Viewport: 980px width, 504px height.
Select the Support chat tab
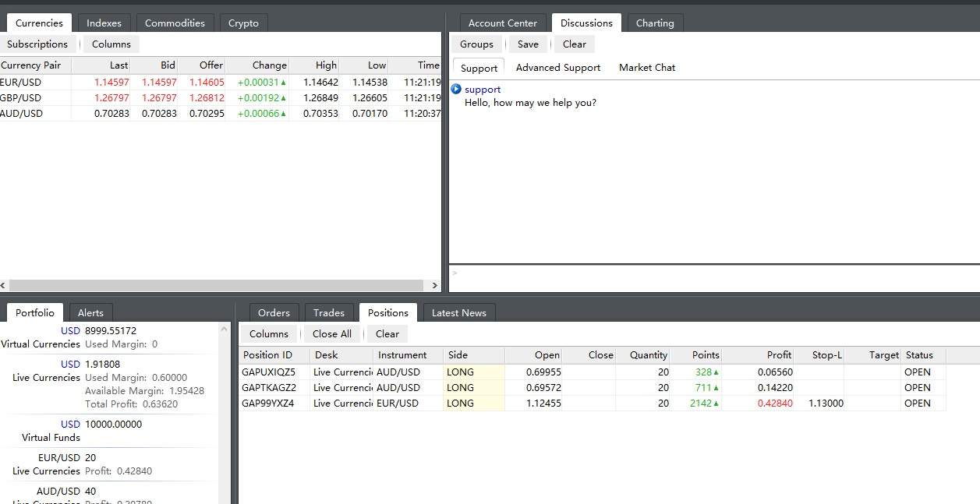(x=479, y=68)
